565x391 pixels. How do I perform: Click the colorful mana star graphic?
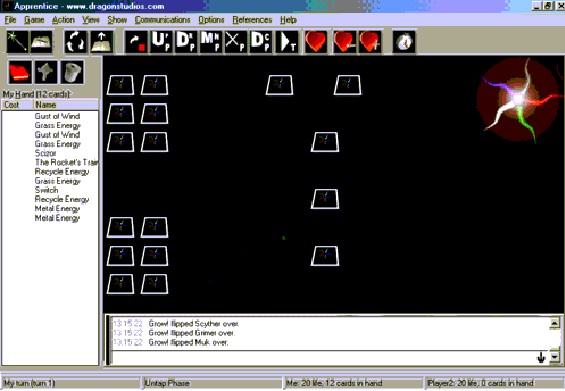[x=519, y=99]
